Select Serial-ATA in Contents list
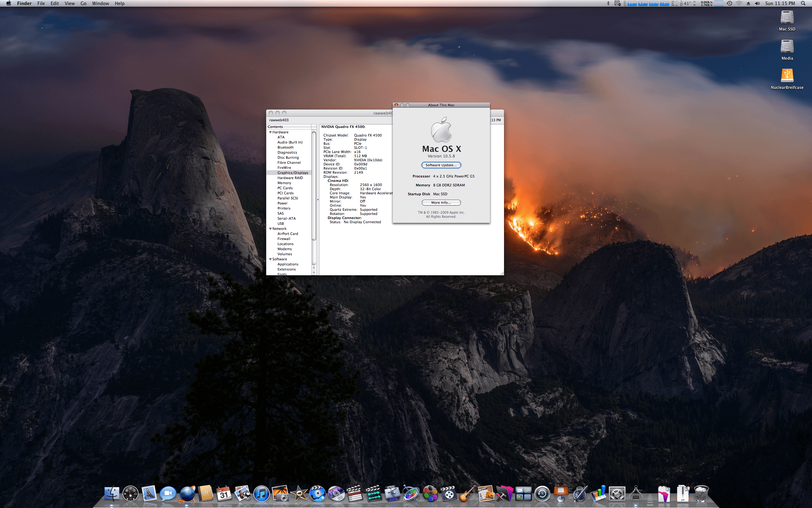 (286, 218)
